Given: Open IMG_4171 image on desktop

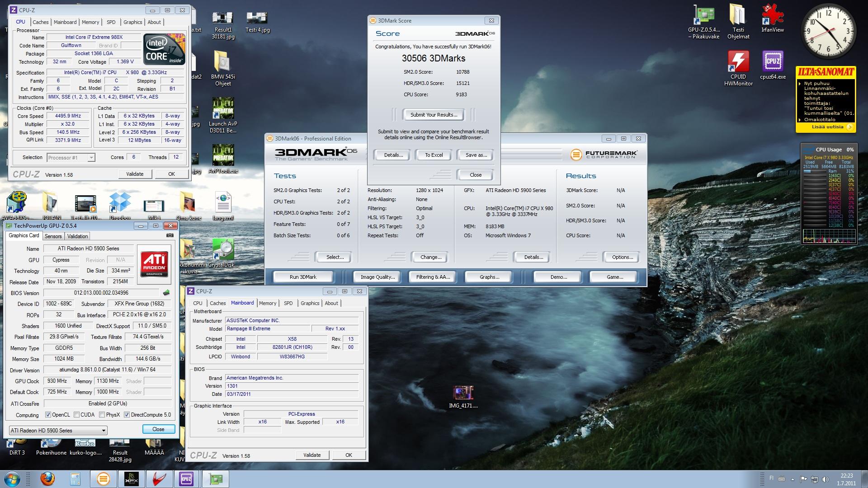Looking at the screenshot, I should coord(463,397).
